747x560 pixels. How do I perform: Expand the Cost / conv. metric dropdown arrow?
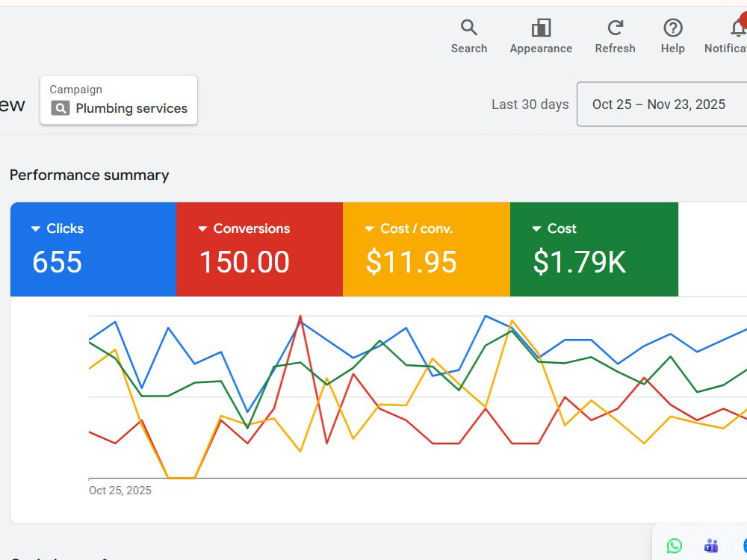tap(369, 229)
